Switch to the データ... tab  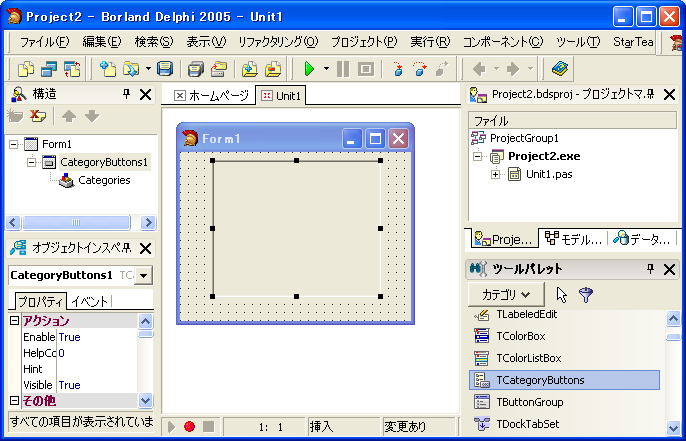coord(642,239)
